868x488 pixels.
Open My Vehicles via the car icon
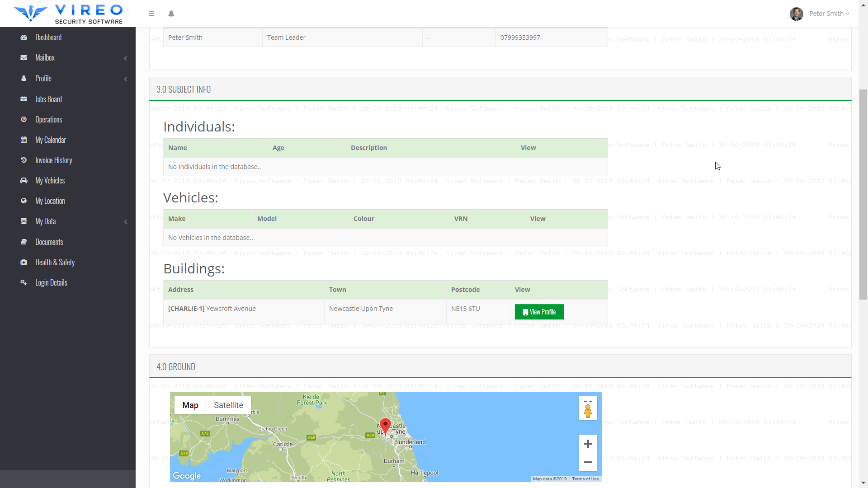[24, 180]
